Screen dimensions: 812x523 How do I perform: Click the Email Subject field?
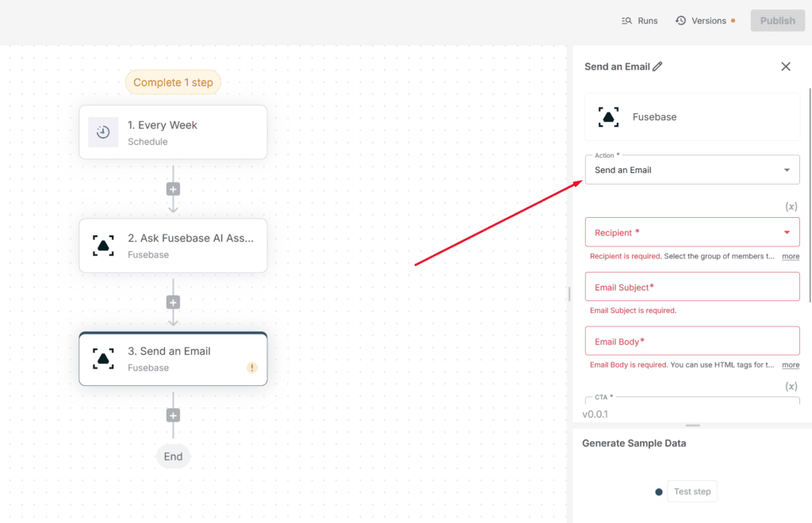coord(692,287)
